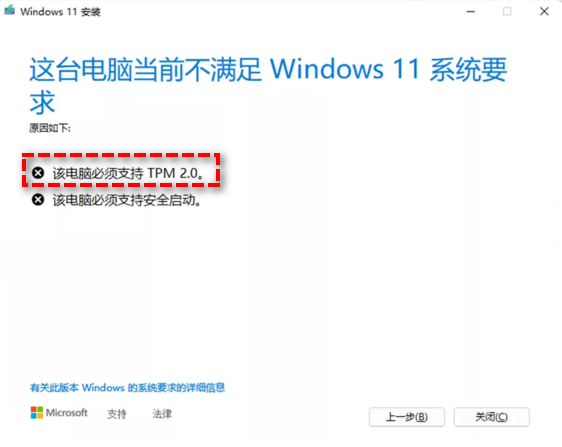562x447 pixels.
Task: Click the Microsoft wordmark text
Action: coord(67,413)
